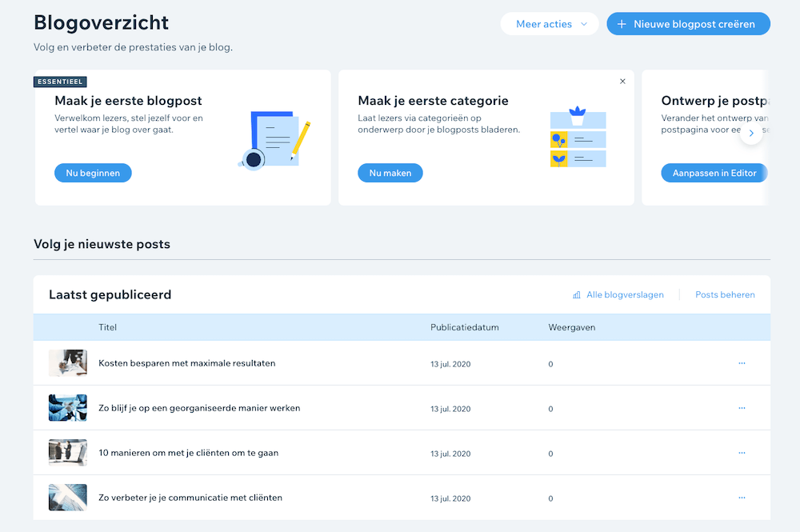Open the three-dot menu for Kosten besparen post

(x=741, y=362)
